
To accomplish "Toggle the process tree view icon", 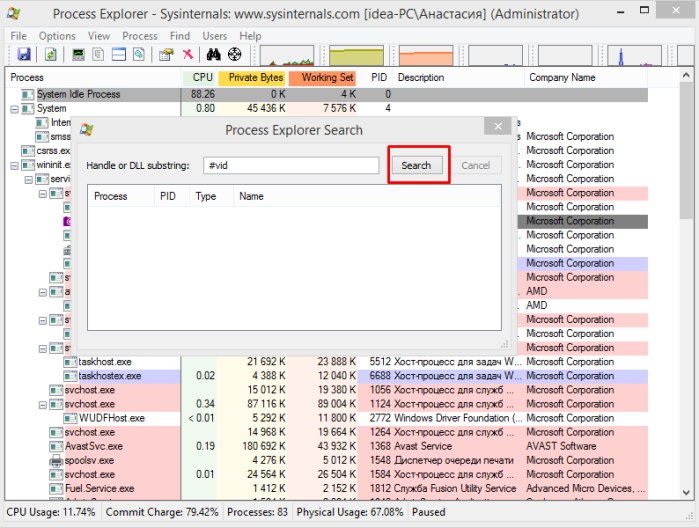I will 98,54.
